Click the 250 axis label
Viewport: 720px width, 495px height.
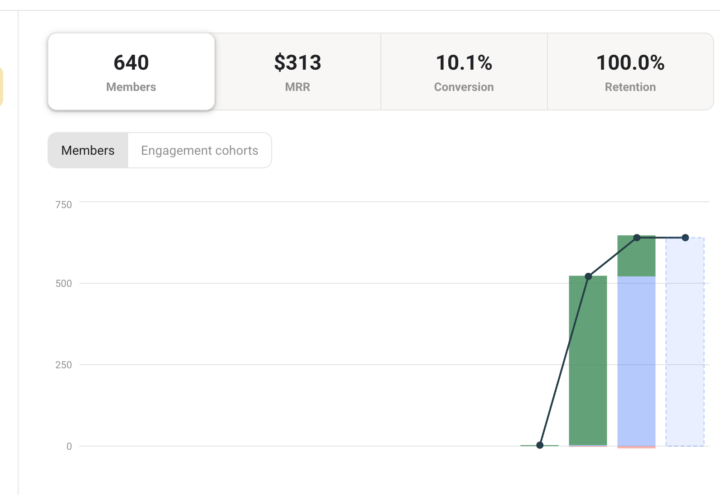63,365
